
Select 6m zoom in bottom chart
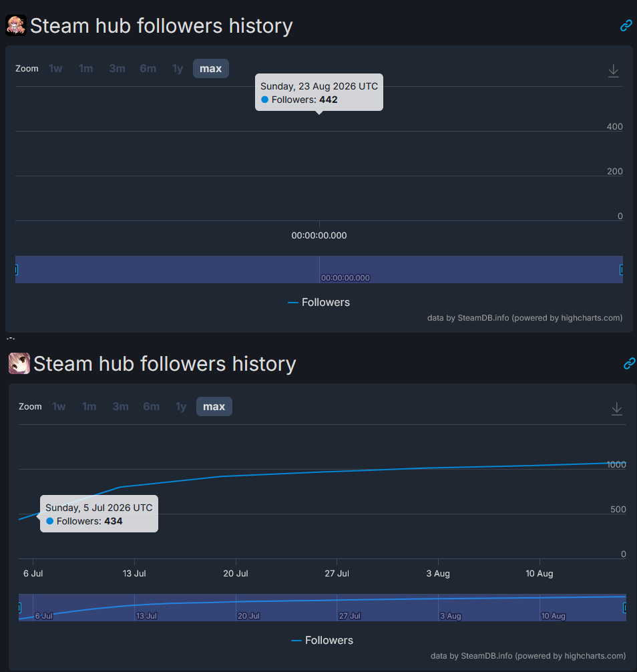(151, 406)
